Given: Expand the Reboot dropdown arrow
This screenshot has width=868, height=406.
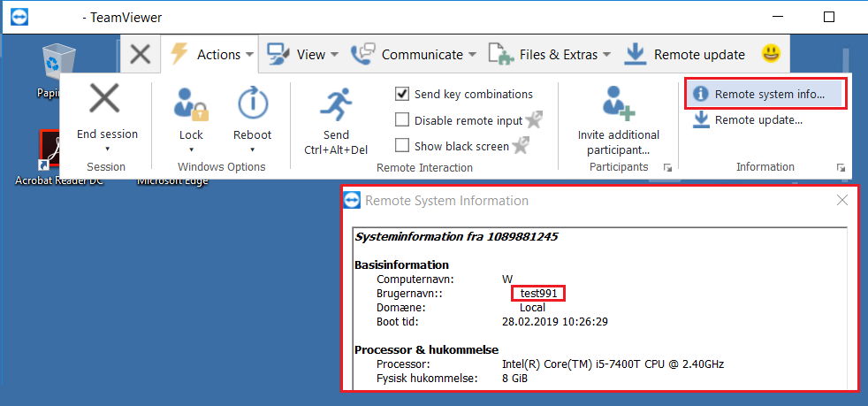Looking at the screenshot, I should 253,149.
